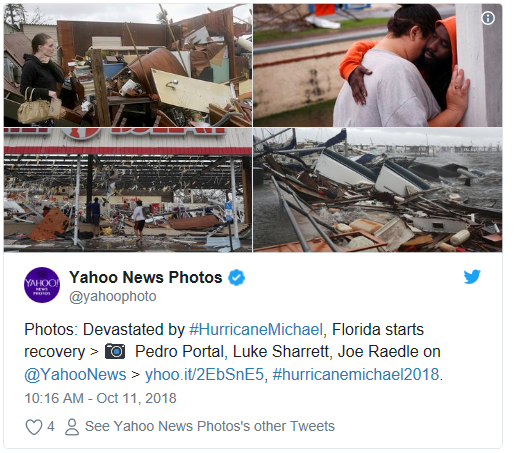Click the Twitter bird logo
The height and width of the screenshot is (453, 517).
[472, 277]
